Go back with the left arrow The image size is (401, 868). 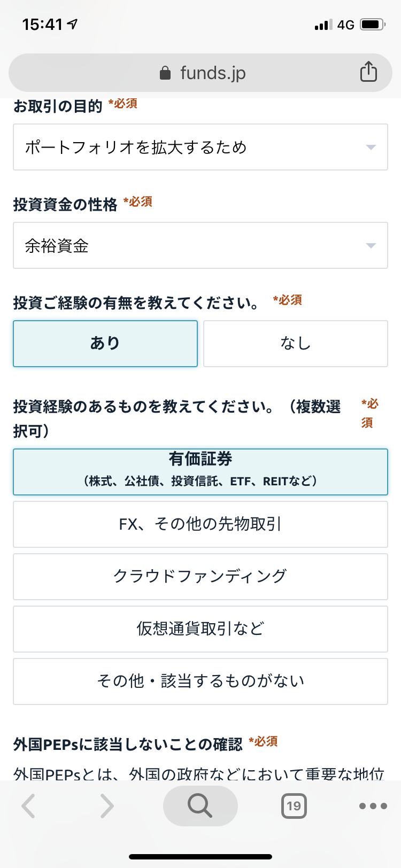28,806
